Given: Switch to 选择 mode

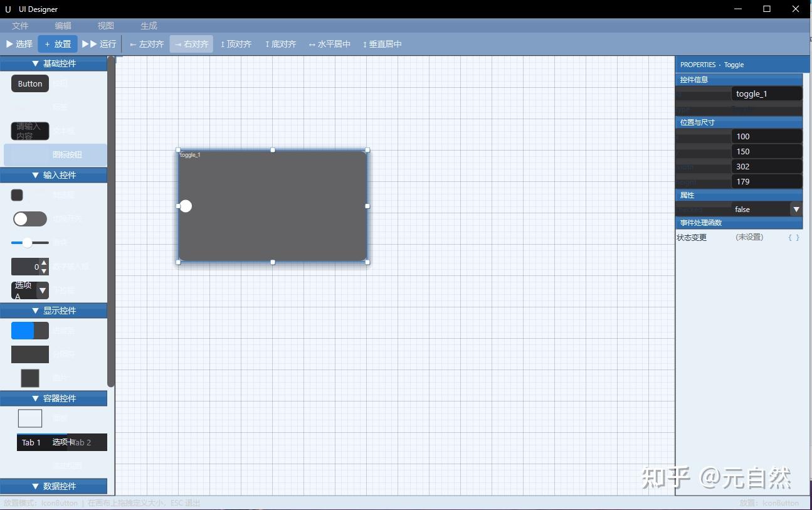Looking at the screenshot, I should [x=19, y=44].
